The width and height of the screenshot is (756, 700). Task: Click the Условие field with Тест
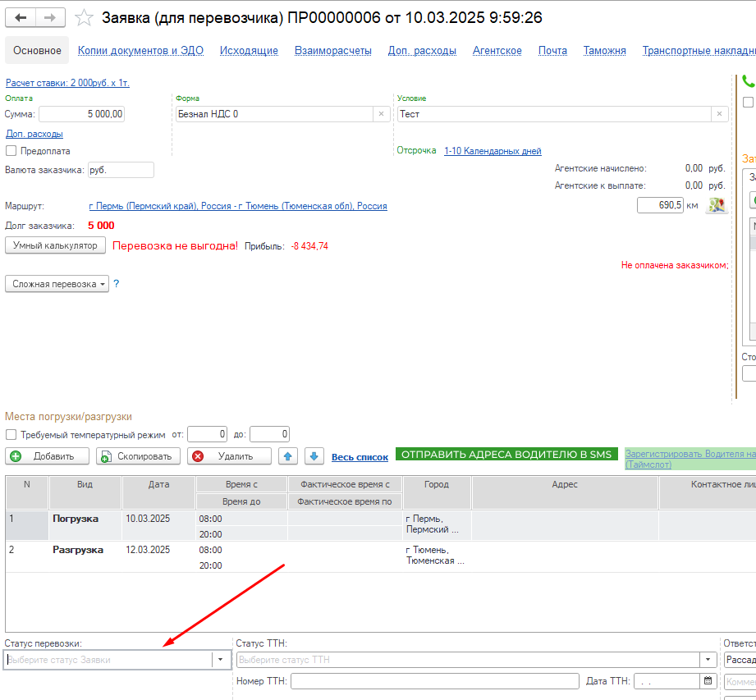click(x=554, y=114)
